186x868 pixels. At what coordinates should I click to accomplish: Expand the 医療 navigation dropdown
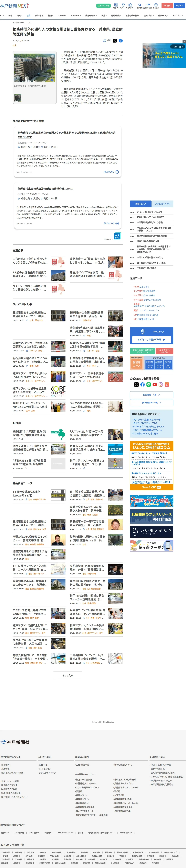[104, 15]
